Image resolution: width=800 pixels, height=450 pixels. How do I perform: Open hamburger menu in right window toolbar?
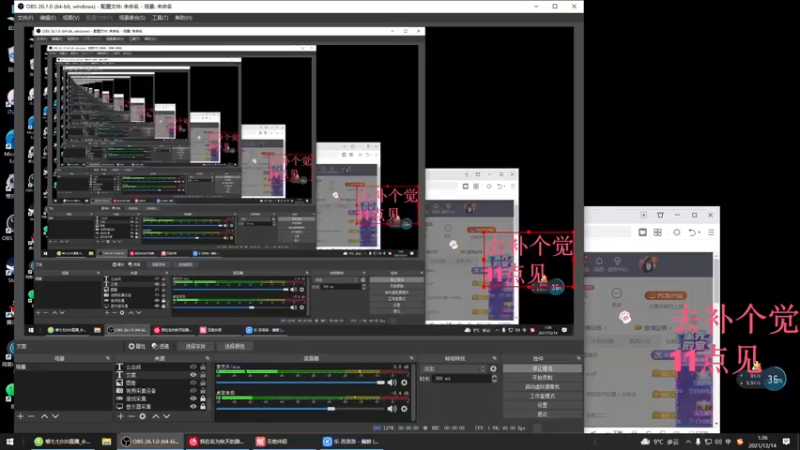pyautogui.click(x=711, y=233)
